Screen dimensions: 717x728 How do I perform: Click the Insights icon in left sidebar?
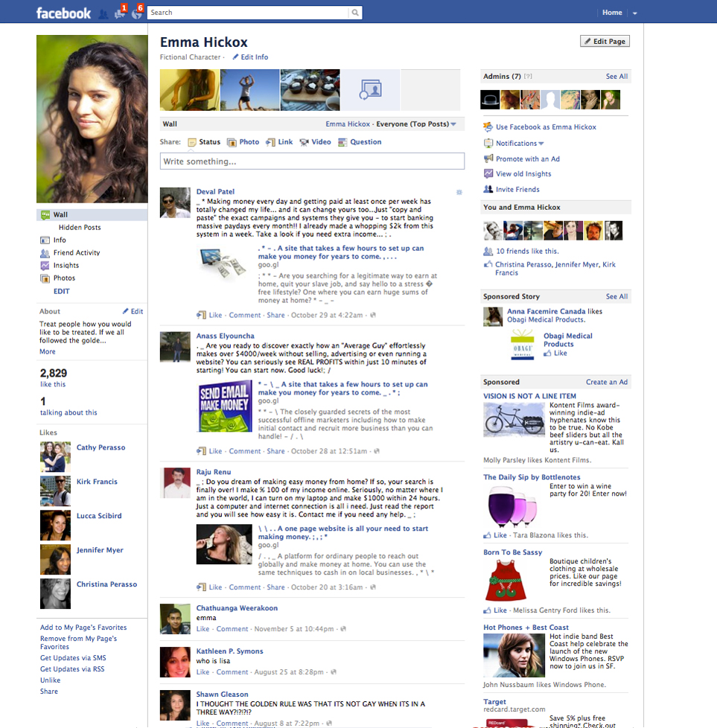[45, 266]
